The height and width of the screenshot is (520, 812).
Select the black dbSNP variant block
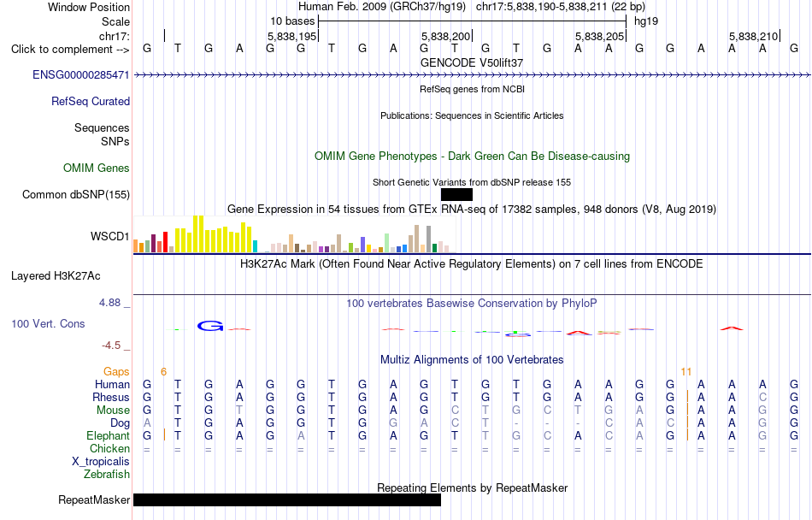(x=456, y=195)
